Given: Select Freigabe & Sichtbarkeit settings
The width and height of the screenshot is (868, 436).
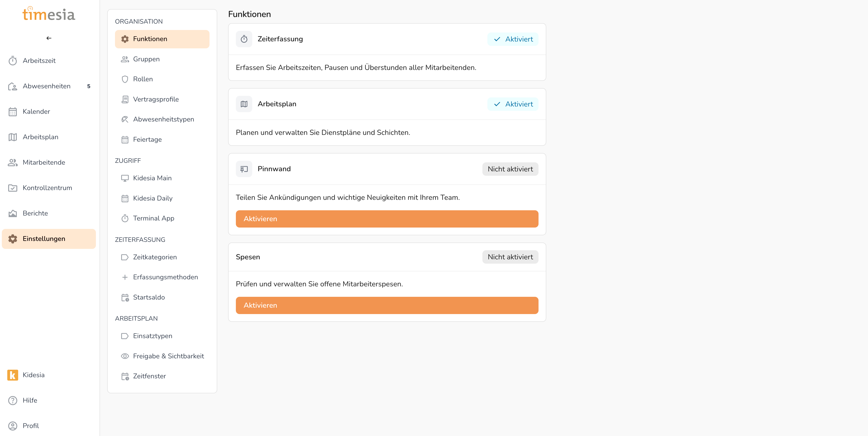Looking at the screenshot, I should [x=168, y=356].
